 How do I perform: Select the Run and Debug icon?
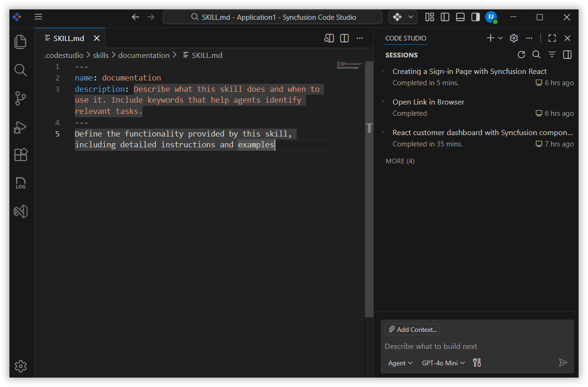(x=20, y=127)
